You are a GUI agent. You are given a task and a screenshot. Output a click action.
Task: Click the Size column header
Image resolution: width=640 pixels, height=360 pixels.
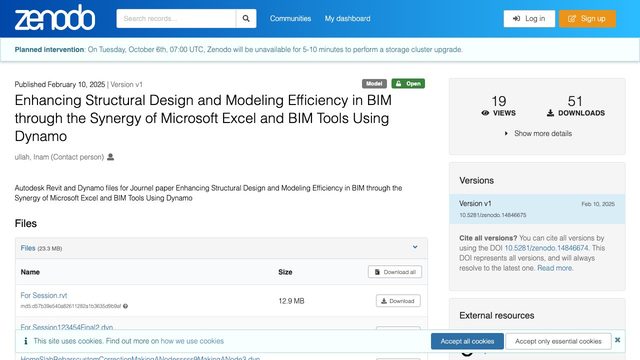(285, 272)
